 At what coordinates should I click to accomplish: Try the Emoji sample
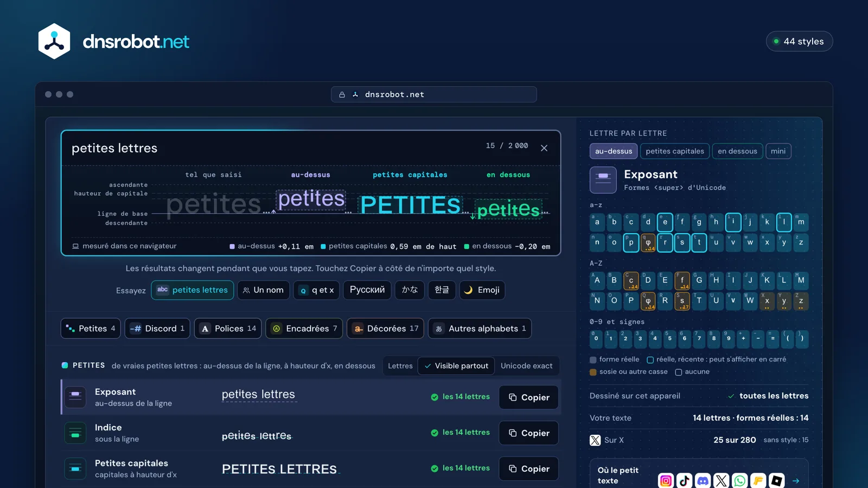482,290
